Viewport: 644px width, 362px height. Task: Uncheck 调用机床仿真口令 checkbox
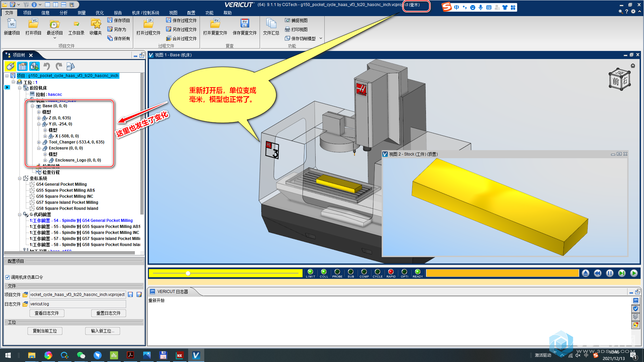7,277
